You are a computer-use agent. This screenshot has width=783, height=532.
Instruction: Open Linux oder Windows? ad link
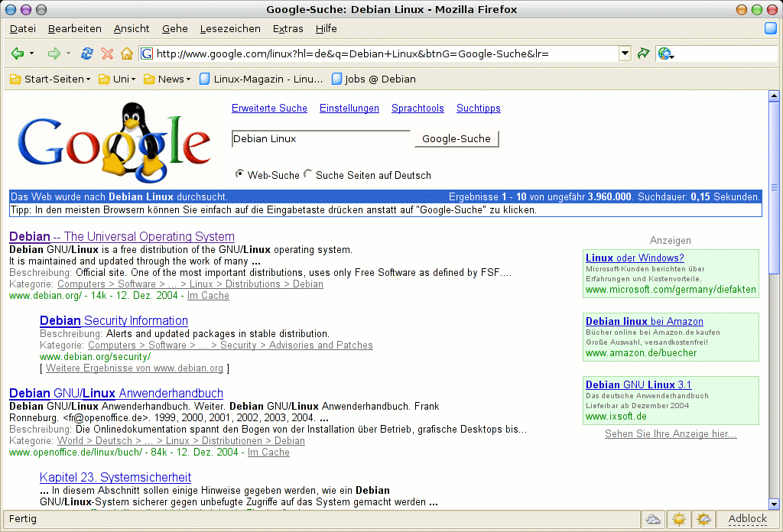tap(635, 258)
